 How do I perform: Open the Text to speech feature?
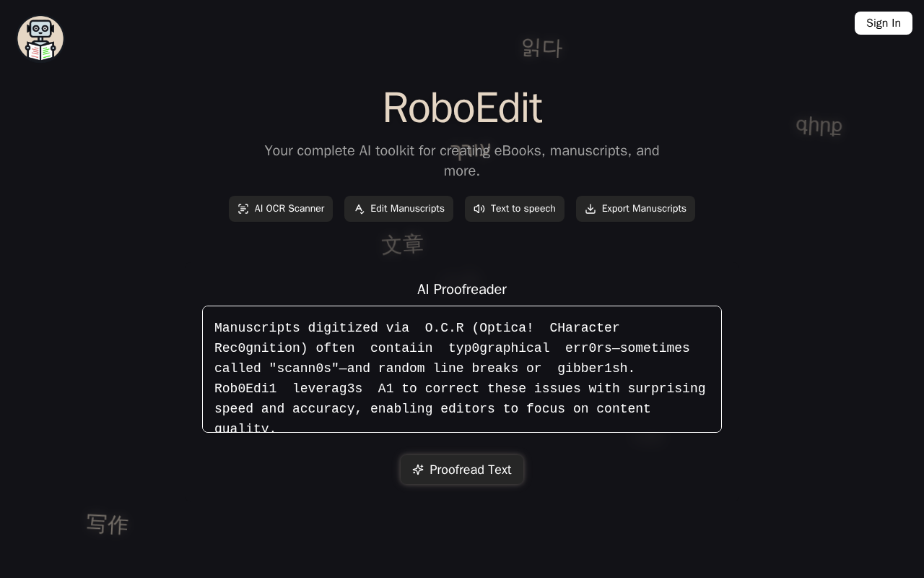pos(515,209)
